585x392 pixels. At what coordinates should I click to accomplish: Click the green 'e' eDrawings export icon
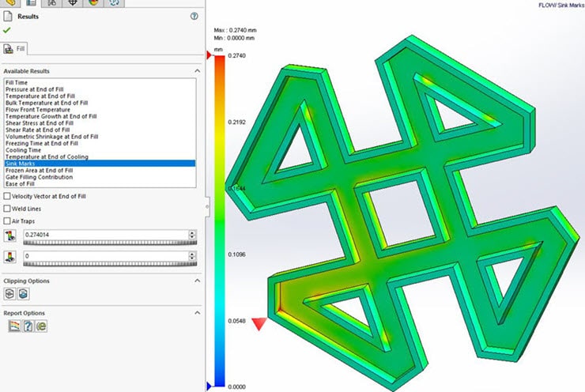pos(41,326)
